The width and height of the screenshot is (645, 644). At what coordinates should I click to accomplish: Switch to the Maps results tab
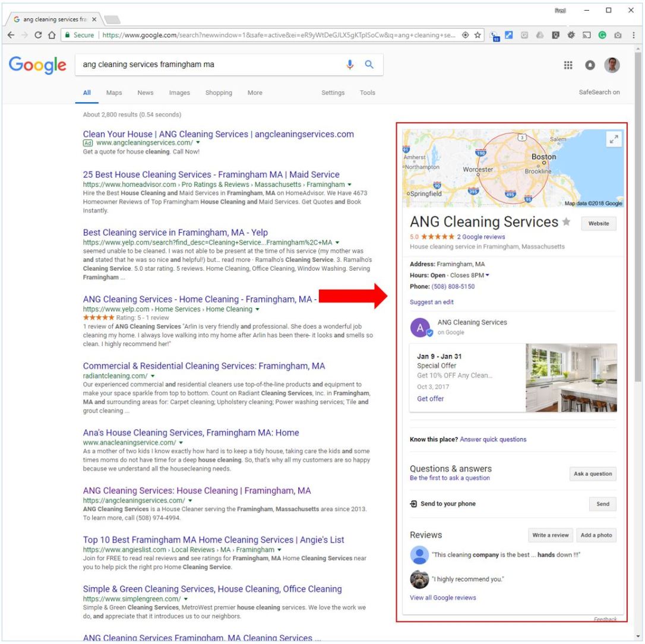pos(114,93)
